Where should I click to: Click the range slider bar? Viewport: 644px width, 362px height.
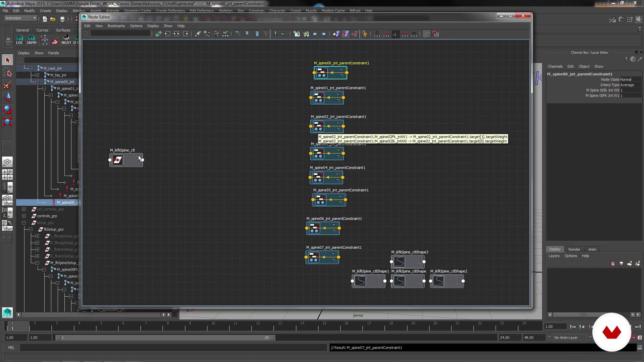tap(165, 338)
